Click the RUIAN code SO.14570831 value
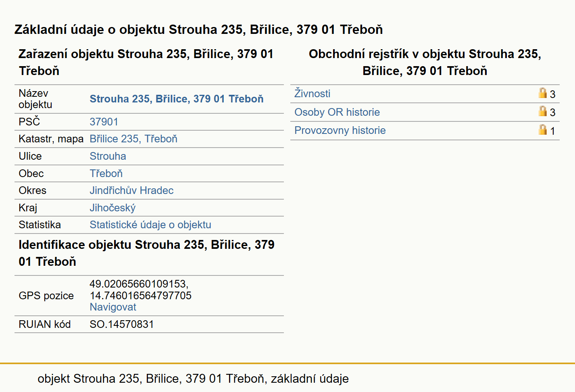 point(122,324)
